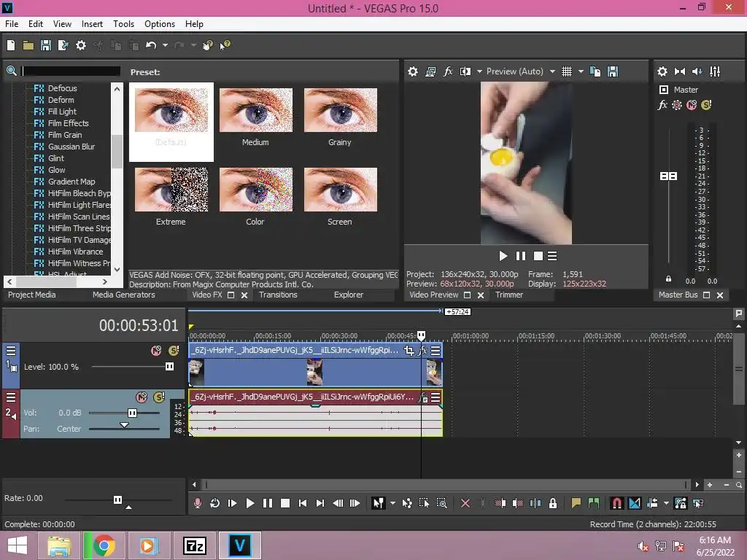Toggle the Master fader lock icon
Screen dimensions: 747x560
pyautogui.click(x=668, y=279)
